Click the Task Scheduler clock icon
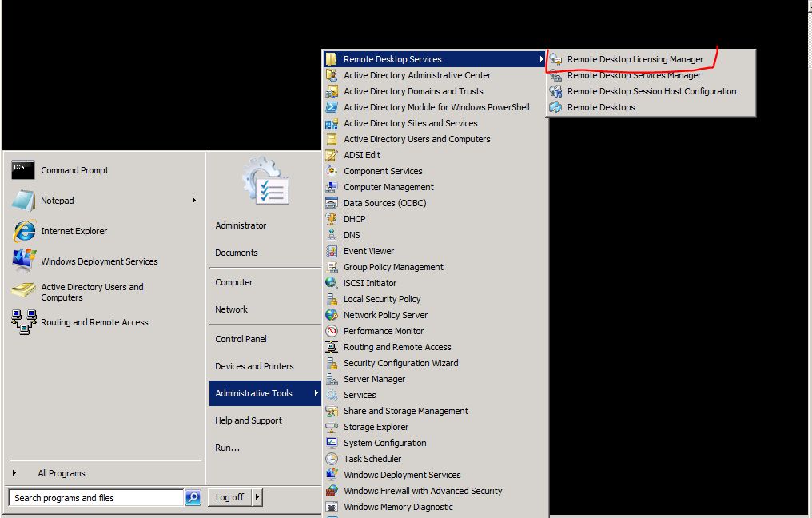 tap(332, 459)
